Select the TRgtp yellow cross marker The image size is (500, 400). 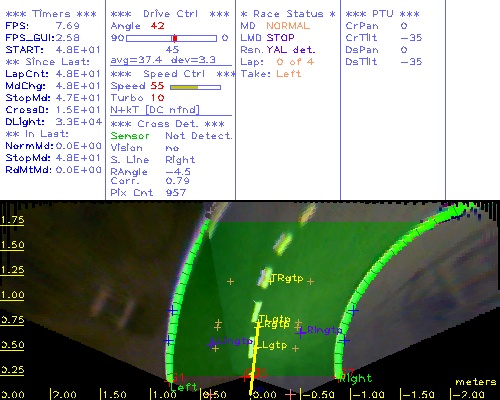click(271, 281)
